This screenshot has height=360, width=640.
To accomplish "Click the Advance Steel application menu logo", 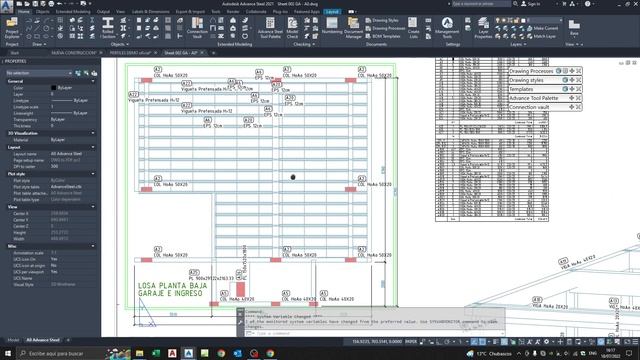I will point(7,7).
